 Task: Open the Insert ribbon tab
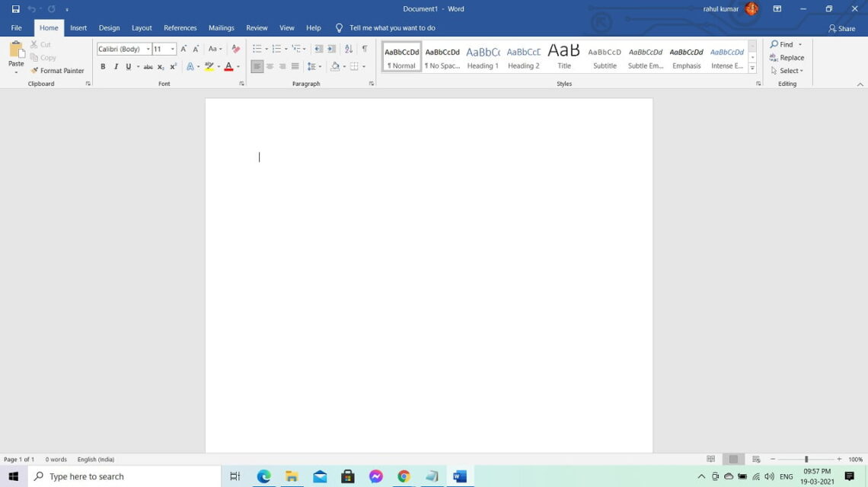pos(78,27)
